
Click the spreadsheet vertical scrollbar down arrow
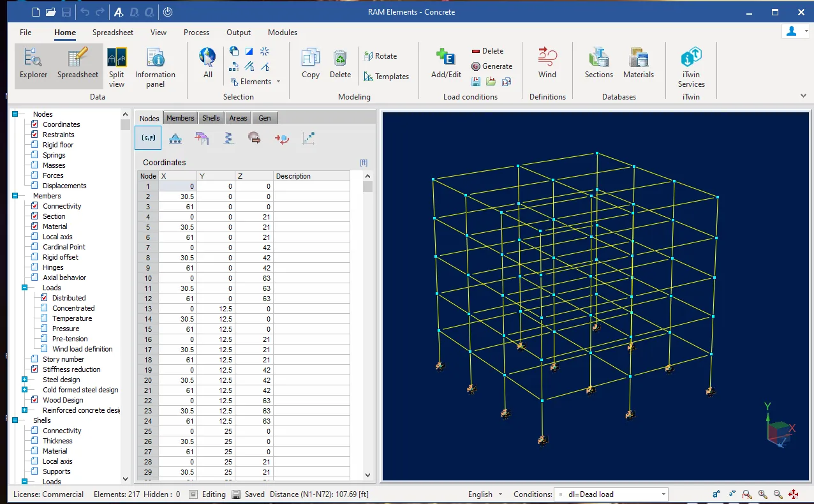point(367,475)
